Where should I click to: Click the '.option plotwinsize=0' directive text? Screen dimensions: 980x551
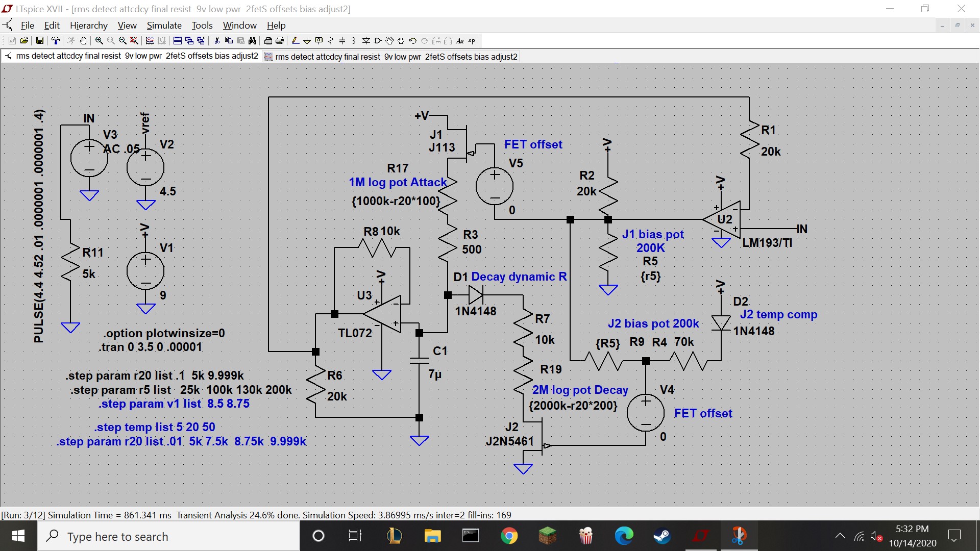point(164,334)
